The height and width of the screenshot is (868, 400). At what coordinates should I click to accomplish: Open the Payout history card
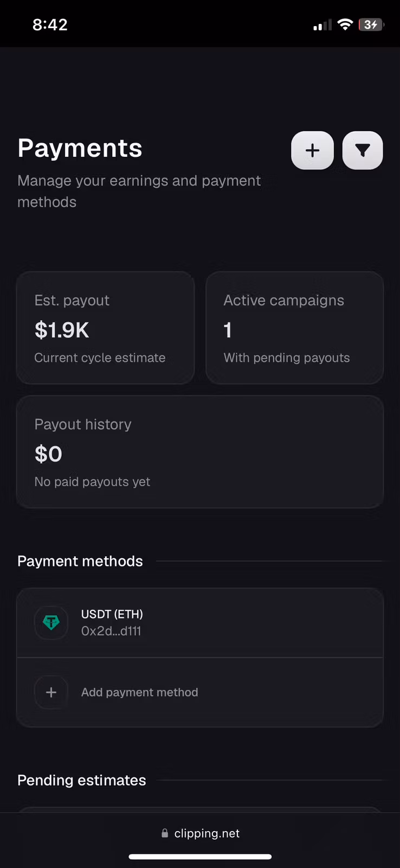pyautogui.click(x=200, y=452)
